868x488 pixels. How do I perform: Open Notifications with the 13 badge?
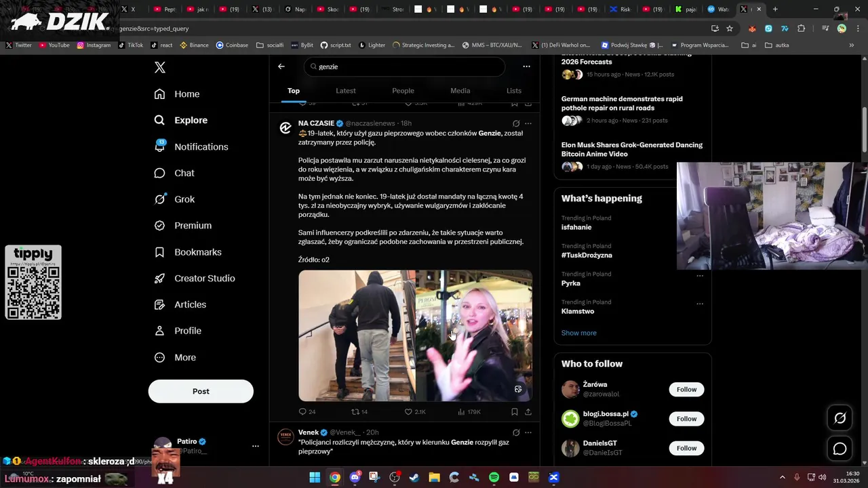tap(191, 146)
